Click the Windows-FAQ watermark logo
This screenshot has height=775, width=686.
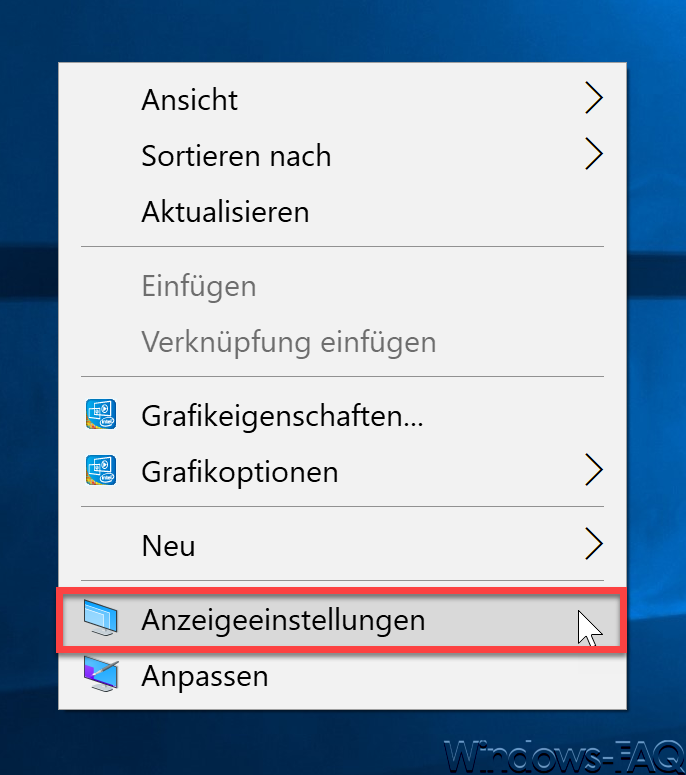[x=563, y=756]
